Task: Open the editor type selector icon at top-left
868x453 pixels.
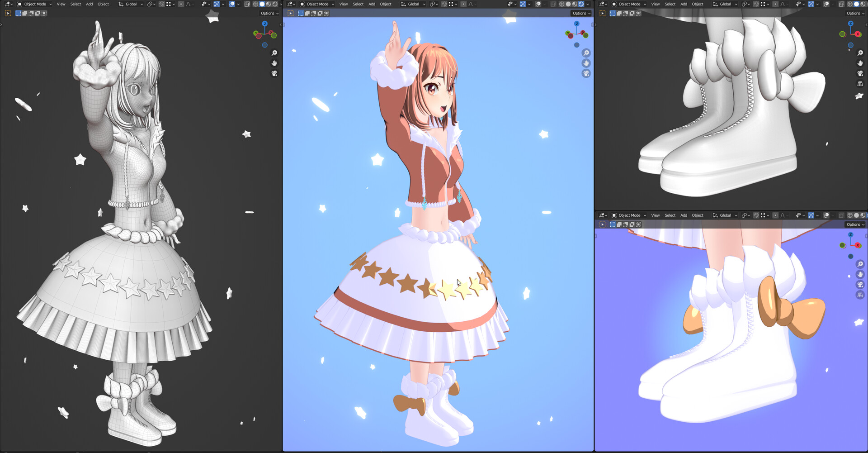Action: (7, 4)
